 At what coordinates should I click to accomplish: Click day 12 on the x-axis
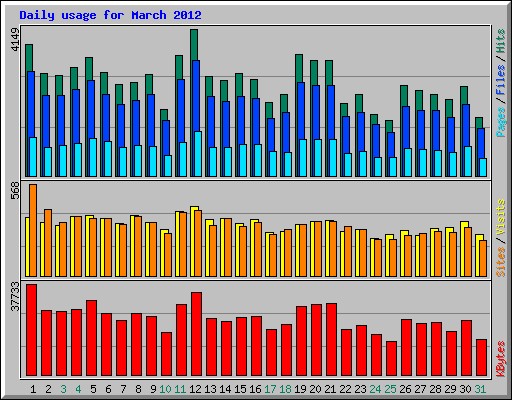[x=195, y=389]
